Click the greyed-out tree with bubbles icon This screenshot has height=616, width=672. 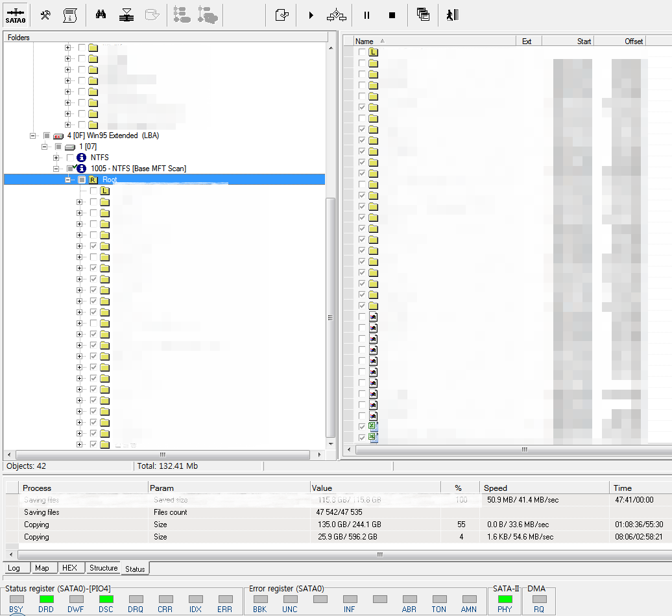[x=208, y=16]
